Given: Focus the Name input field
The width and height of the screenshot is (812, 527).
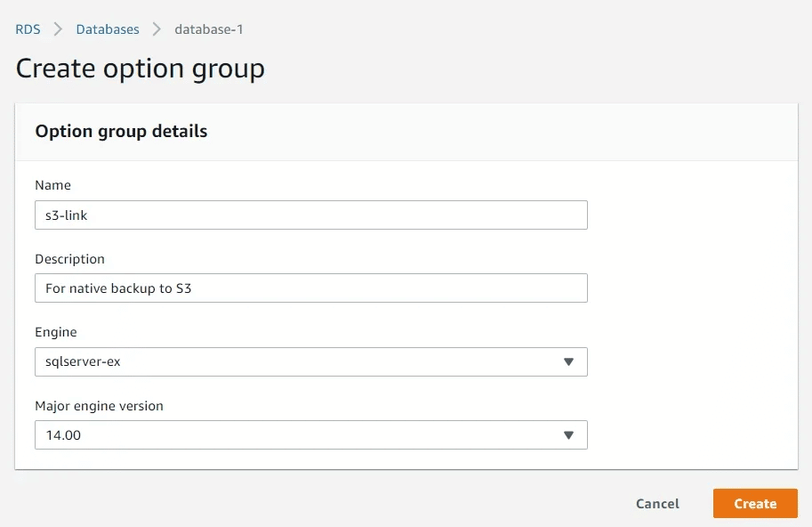Looking at the screenshot, I should (x=310, y=215).
